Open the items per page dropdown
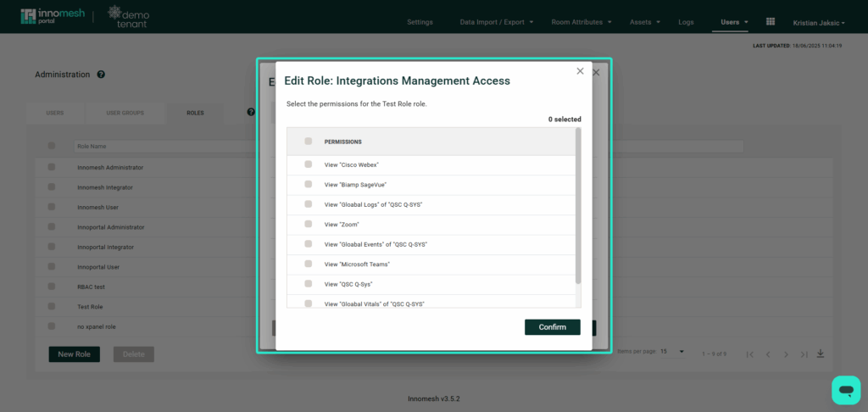 click(x=673, y=352)
